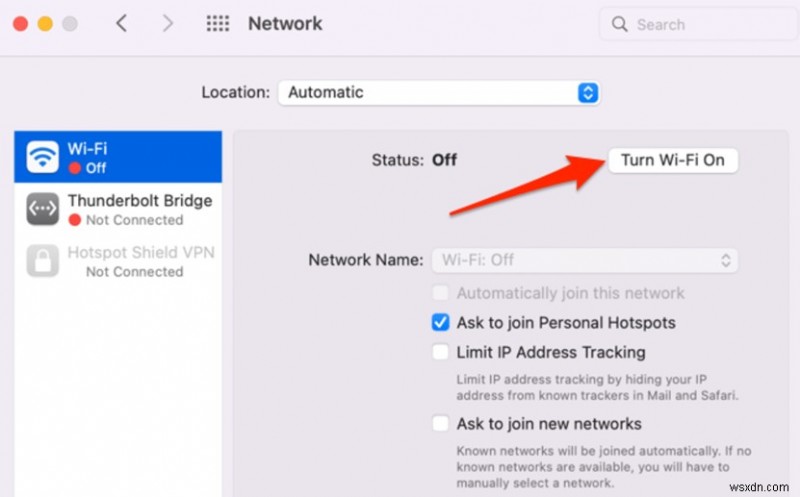
Task: Select Thunderbolt Bridge in the sidebar
Action: coord(118,209)
